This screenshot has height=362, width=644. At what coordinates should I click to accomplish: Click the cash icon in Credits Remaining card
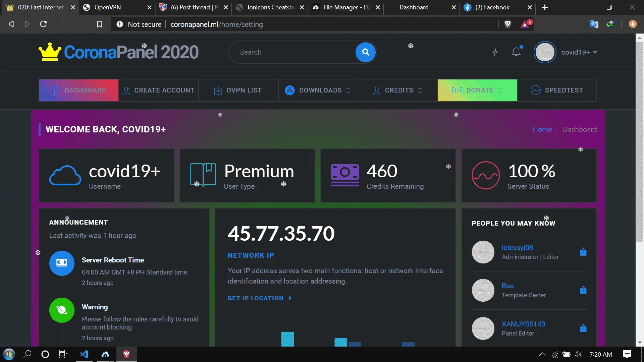[345, 175]
